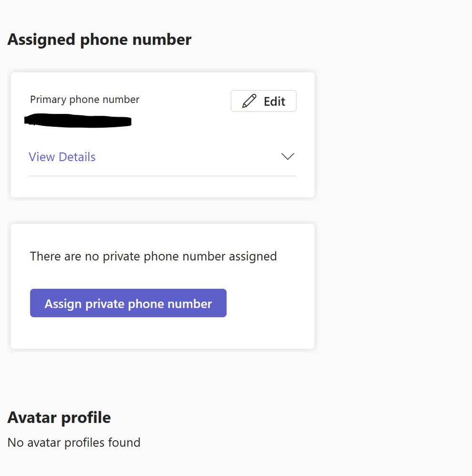Click the pencil icon on Edit button

[x=249, y=101]
